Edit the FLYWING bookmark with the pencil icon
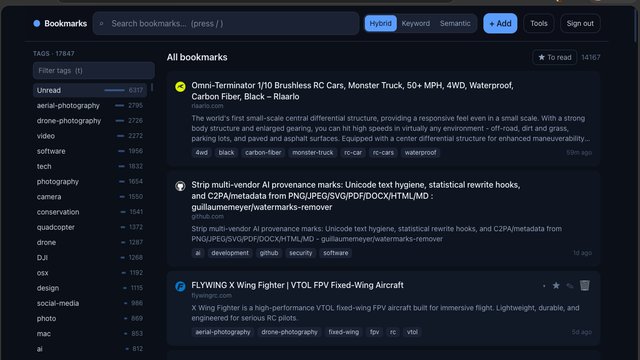640x360 pixels. coord(570,286)
